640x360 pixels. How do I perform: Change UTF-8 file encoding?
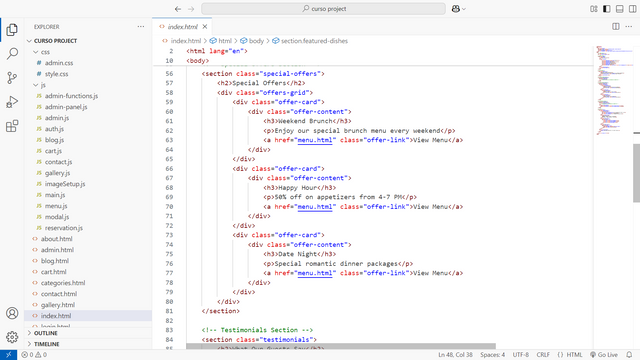click(x=521, y=355)
